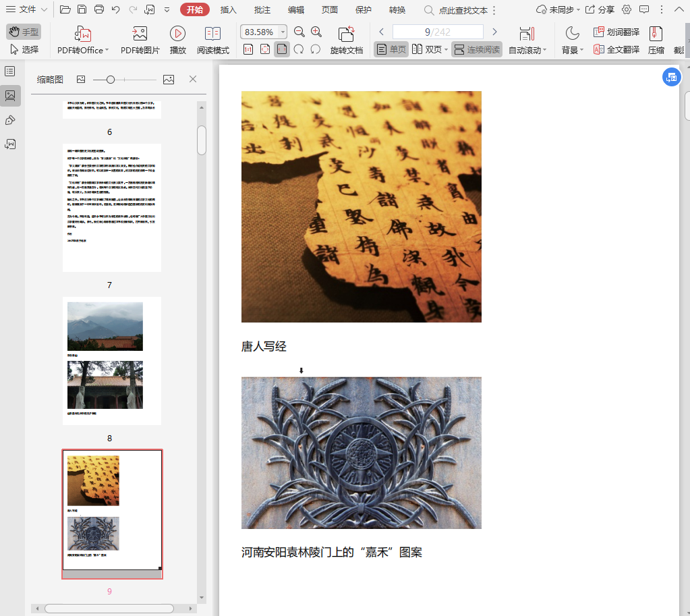Image resolution: width=690 pixels, height=616 pixels.
Task: Toggle the fit width icon
Action: pos(282,49)
